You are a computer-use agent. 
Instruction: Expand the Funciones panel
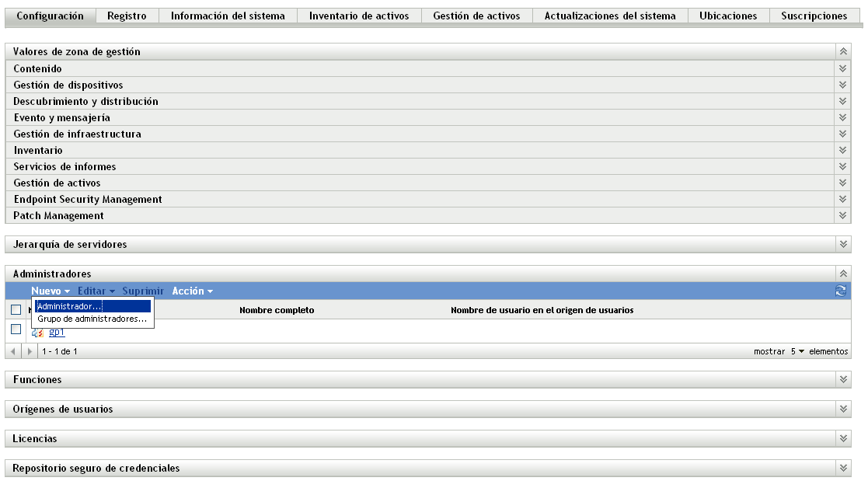pos(843,379)
